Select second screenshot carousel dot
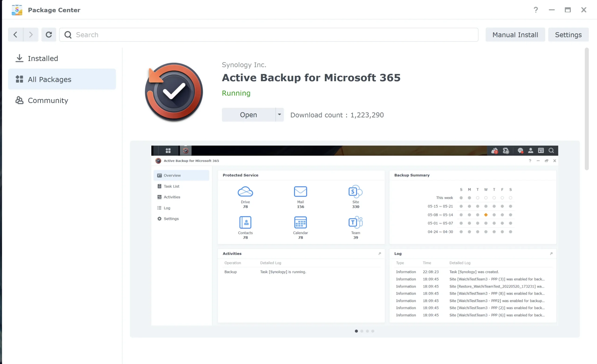 [x=362, y=331]
